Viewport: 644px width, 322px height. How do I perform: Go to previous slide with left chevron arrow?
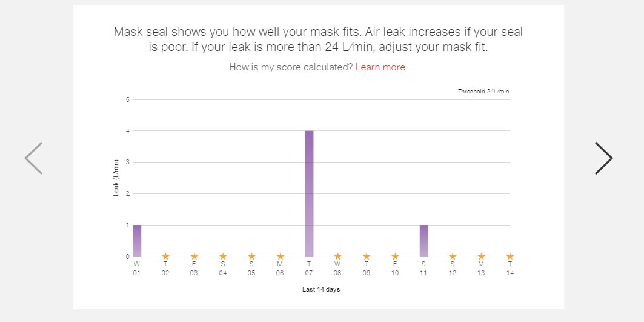34,158
